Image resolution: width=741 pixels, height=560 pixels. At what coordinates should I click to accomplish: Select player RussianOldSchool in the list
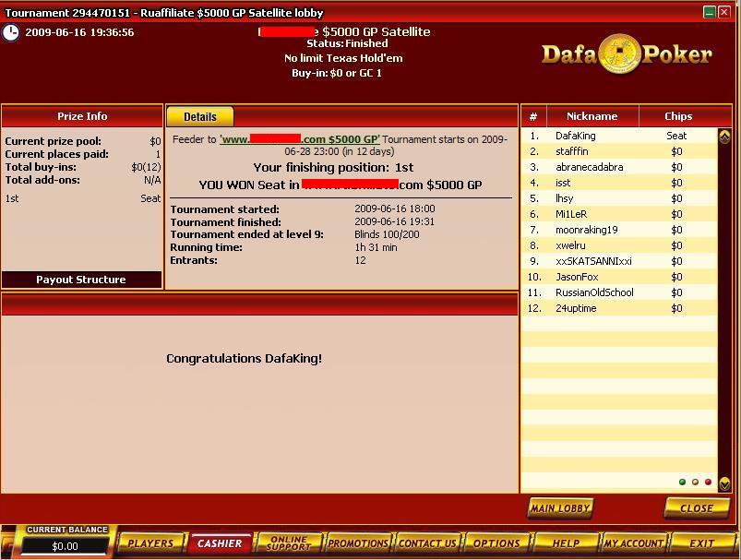pos(619,292)
